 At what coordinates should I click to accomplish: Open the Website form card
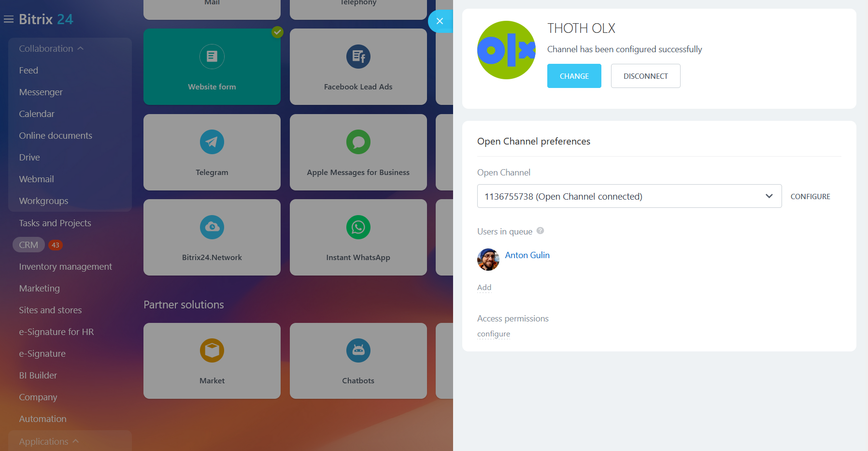point(212,67)
